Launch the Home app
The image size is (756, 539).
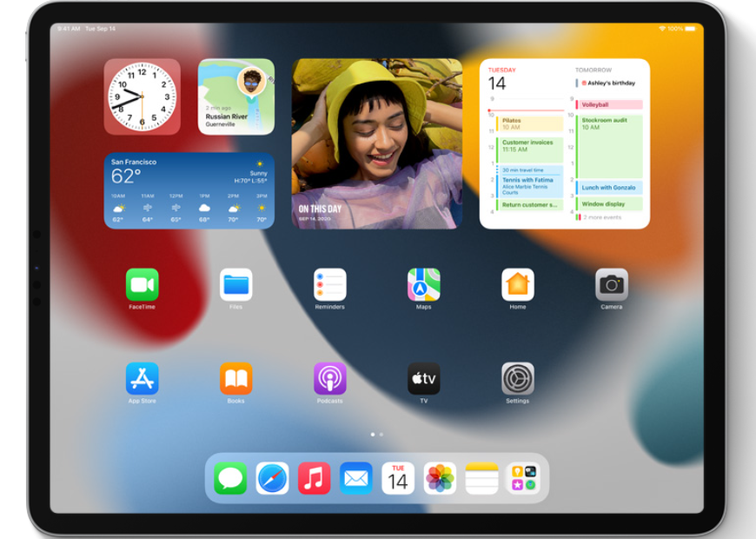point(517,284)
